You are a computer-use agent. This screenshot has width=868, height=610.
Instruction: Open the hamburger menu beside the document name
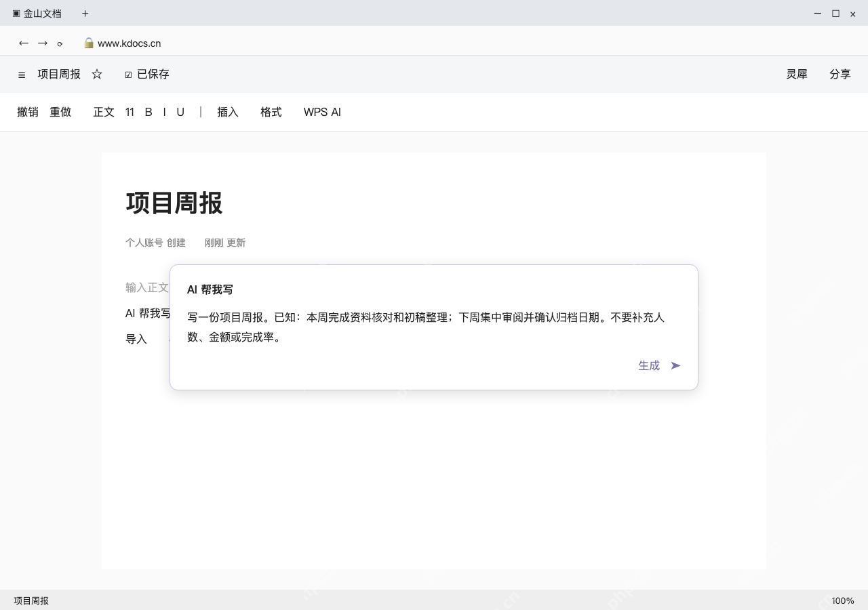pyautogui.click(x=22, y=75)
